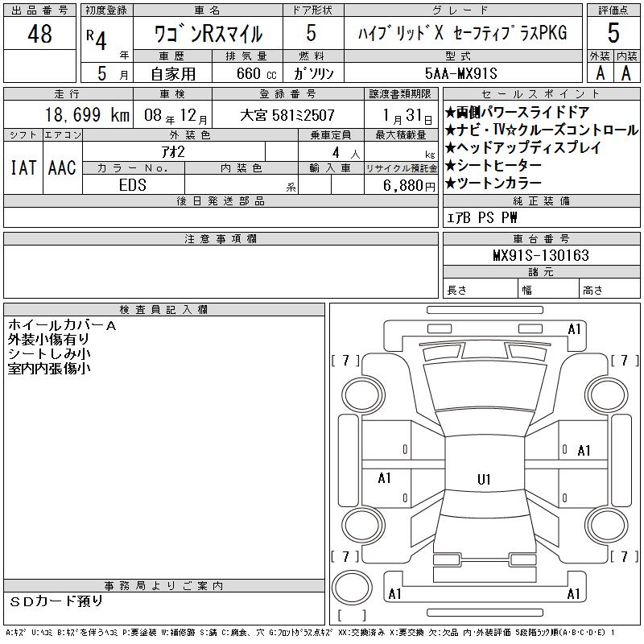Click the ドア形状 header
Screen dimensions: 644x644
coord(312,10)
